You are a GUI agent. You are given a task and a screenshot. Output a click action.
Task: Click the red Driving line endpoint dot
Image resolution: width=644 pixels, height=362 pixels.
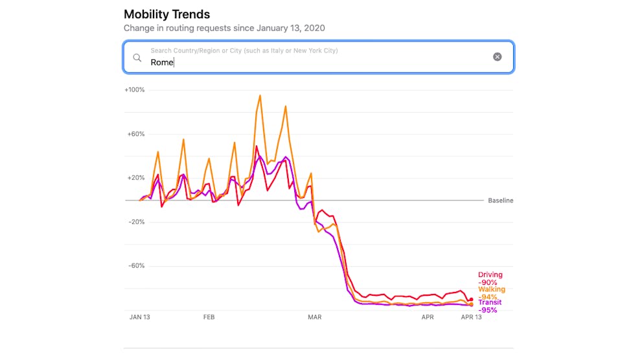(471, 300)
